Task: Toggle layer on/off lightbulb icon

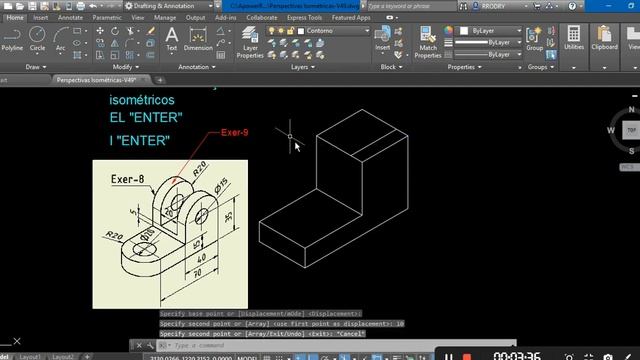Action: [271, 31]
